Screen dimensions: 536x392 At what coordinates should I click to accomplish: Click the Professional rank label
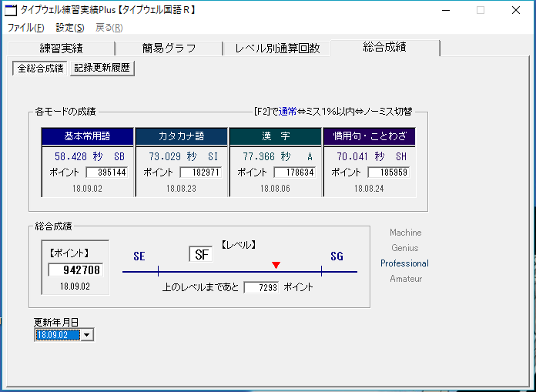405,263
